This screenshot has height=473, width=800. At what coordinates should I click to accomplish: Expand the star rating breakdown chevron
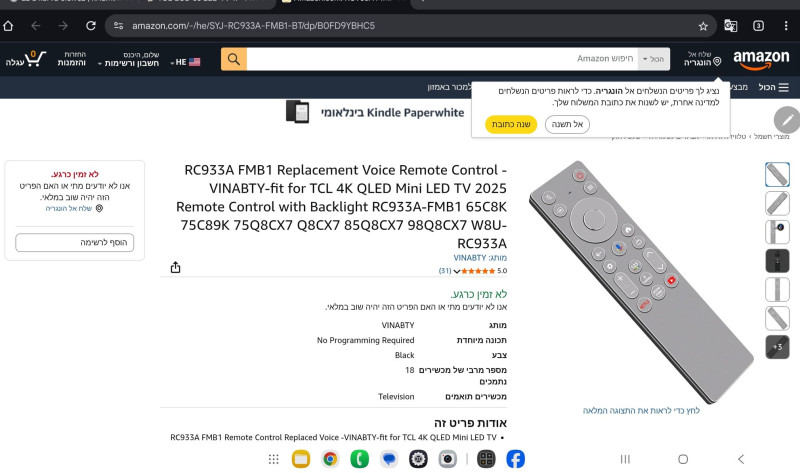point(457,271)
